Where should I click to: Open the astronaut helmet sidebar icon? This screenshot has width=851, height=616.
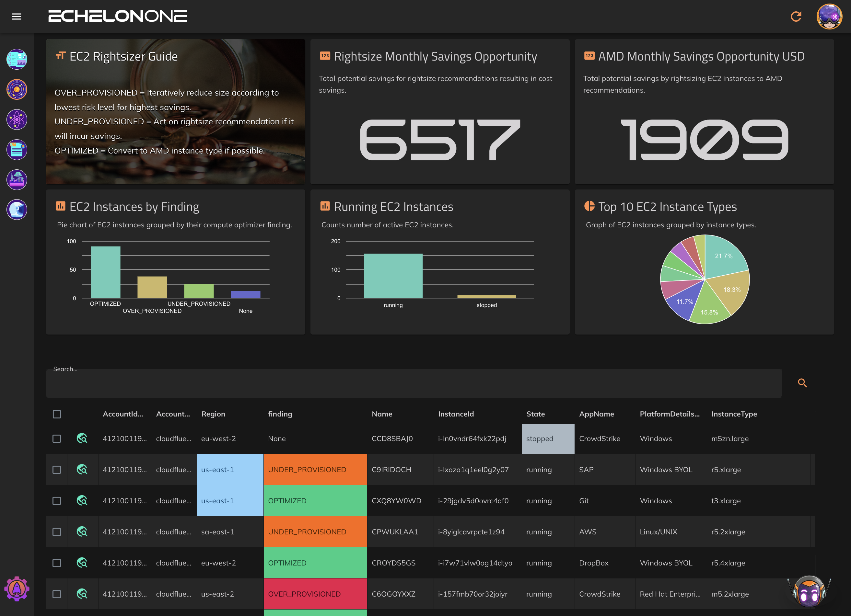coord(17,210)
